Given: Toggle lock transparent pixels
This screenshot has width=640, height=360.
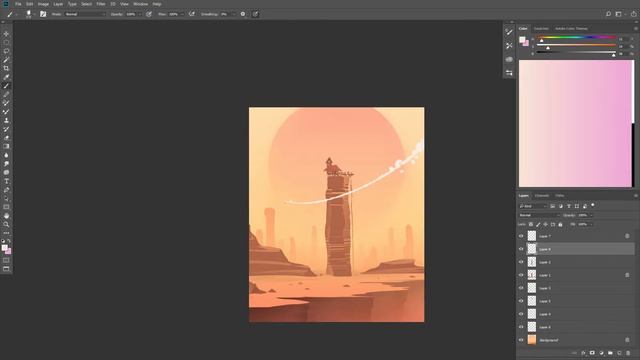Looking at the screenshot, I should coord(531,224).
